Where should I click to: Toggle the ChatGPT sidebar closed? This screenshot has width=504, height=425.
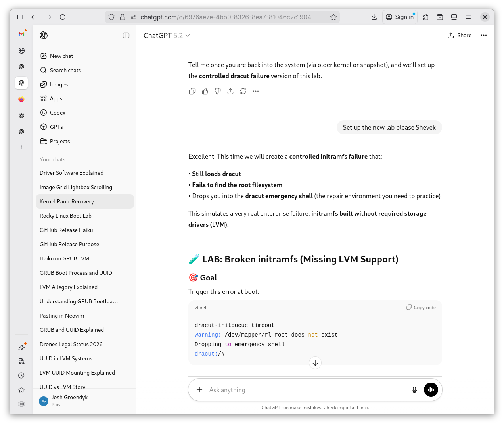point(126,35)
